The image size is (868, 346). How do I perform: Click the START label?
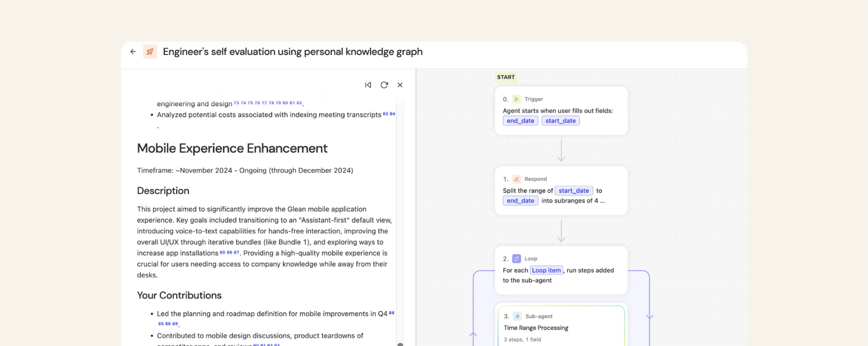[506, 77]
